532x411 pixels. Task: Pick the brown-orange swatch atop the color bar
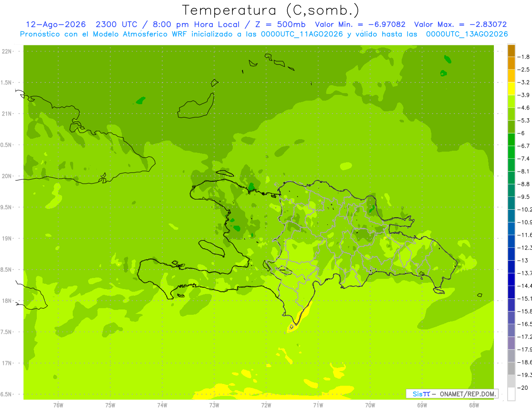tap(511, 51)
